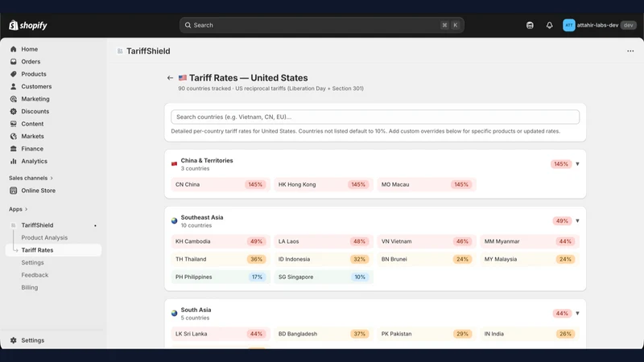Click the Finance bank icon
Image resolution: width=644 pixels, height=362 pixels.
[14, 149]
